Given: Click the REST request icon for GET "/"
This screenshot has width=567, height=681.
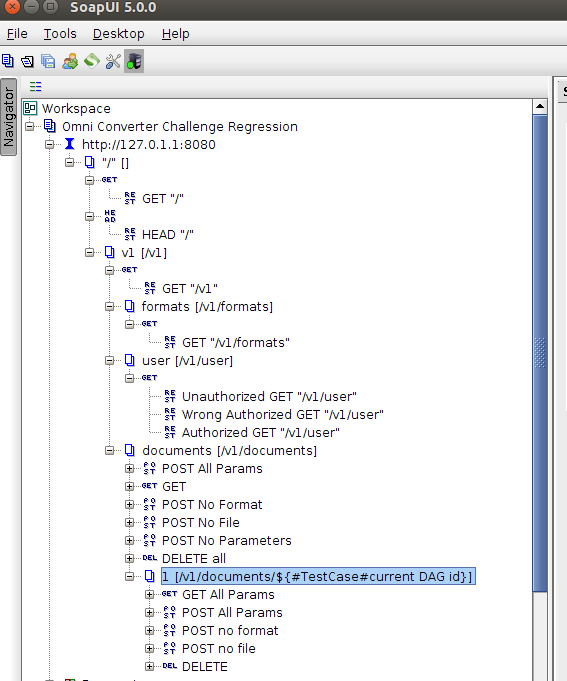Looking at the screenshot, I should [x=130, y=198].
